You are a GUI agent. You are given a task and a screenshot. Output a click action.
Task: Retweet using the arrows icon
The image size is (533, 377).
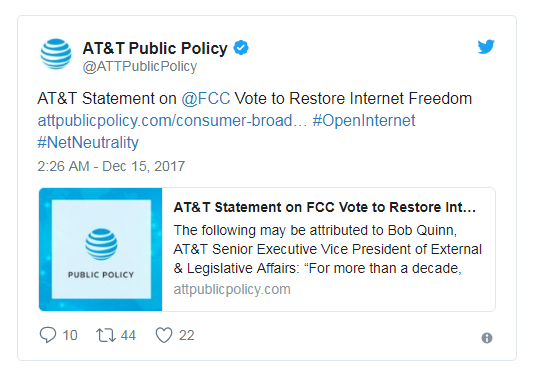(x=106, y=335)
